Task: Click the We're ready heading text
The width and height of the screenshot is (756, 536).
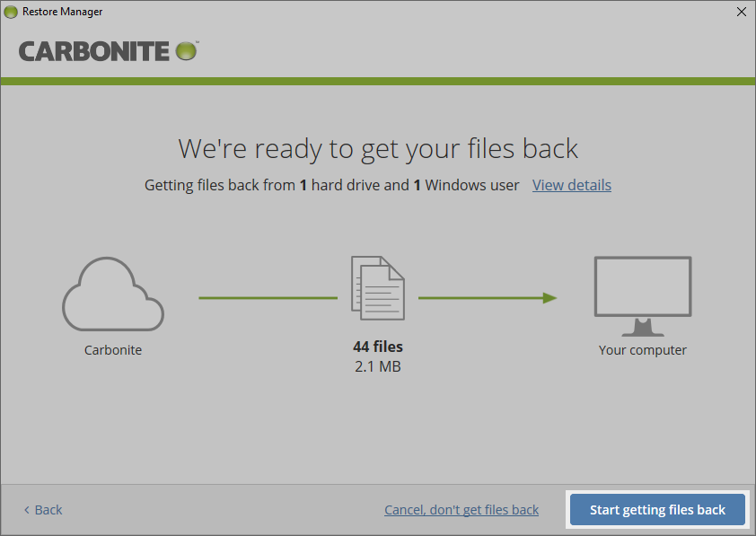Action: point(378,148)
